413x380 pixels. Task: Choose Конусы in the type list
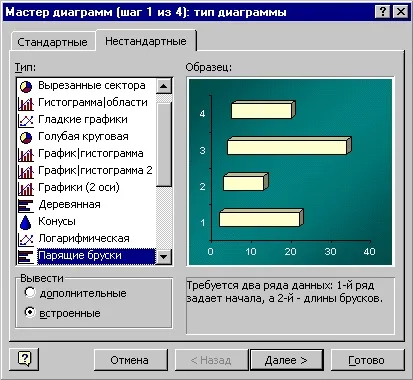point(57,221)
